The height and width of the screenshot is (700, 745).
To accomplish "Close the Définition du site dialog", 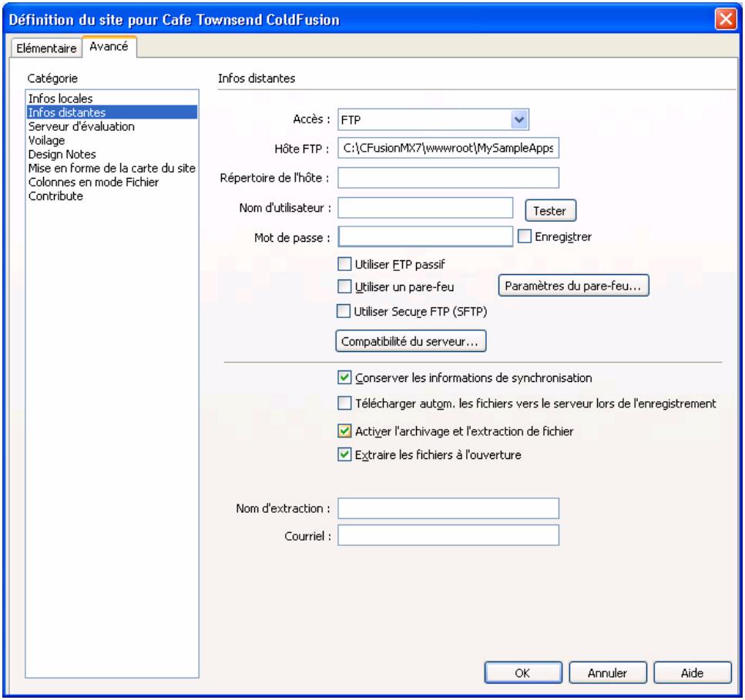I will pos(726,19).
